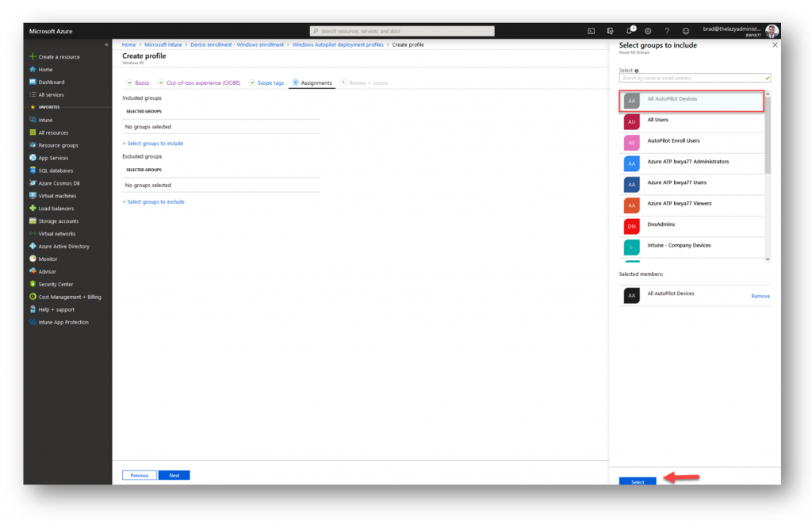Open the account menu via profile avatar
This screenshot has width=812, height=525.
[772, 31]
